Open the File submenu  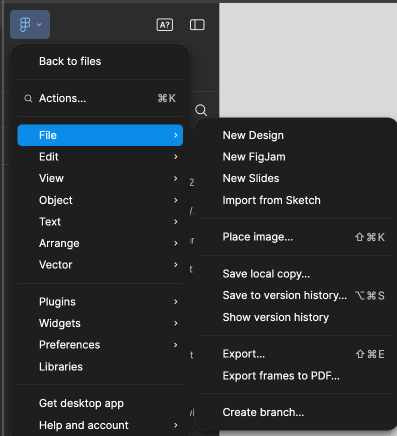[x=100, y=135]
